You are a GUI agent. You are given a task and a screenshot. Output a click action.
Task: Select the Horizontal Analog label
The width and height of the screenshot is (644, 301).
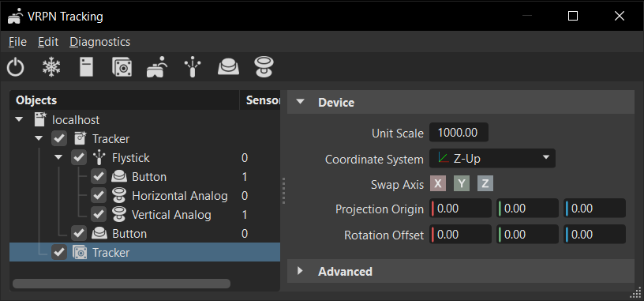coord(180,196)
